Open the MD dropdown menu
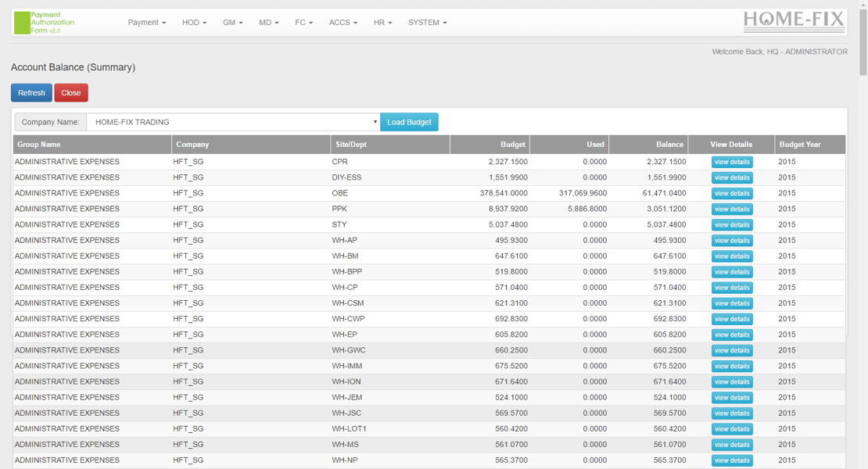868x469 pixels. coord(268,23)
